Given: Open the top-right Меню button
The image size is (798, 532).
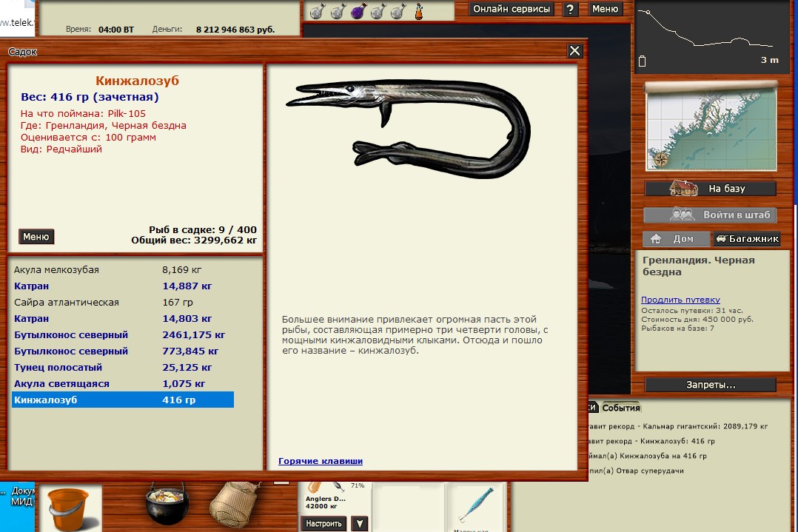Looking at the screenshot, I should click(605, 9).
